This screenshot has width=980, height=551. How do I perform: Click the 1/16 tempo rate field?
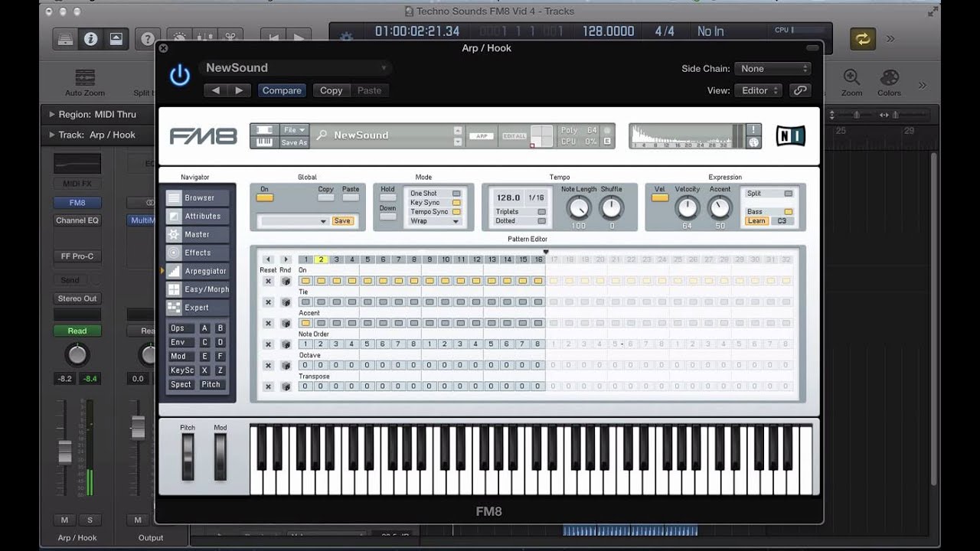coord(537,197)
